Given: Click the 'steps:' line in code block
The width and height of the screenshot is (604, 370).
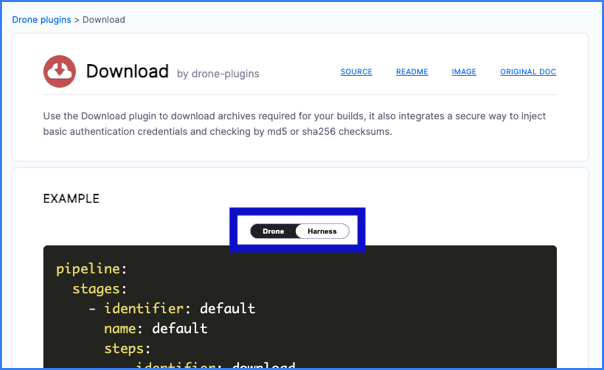Looking at the screenshot, I should click(127, 349).
